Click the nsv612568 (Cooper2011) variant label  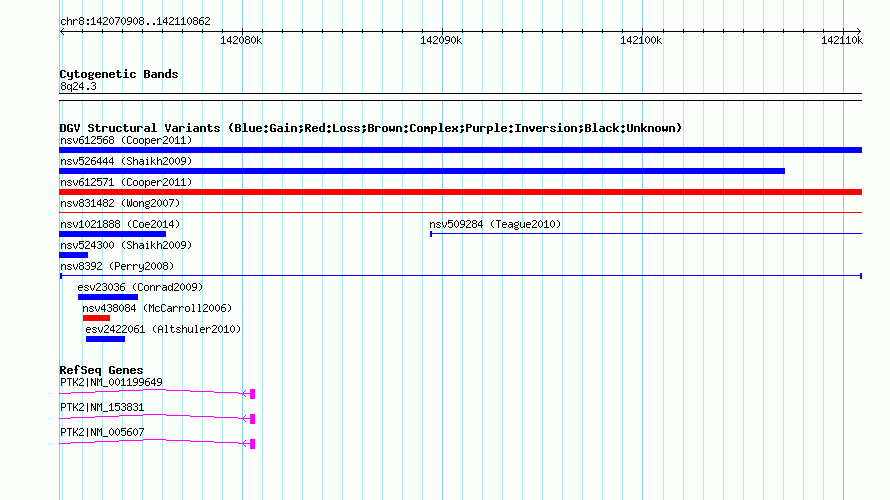(126, 140)
